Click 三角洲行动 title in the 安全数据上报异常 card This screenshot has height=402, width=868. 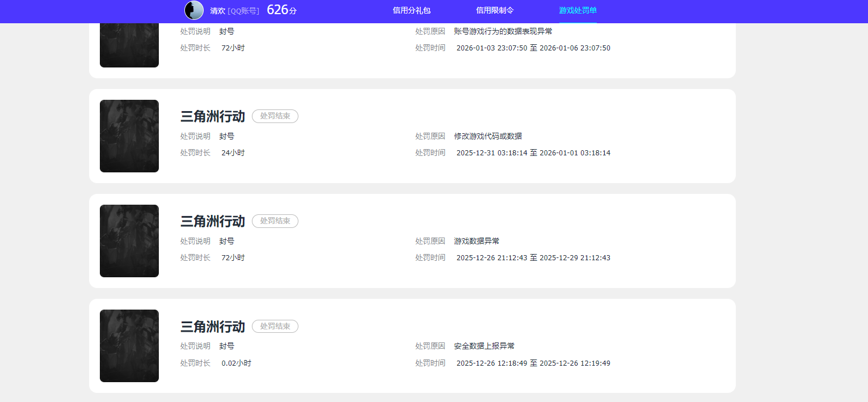click(x=213, y=326)
